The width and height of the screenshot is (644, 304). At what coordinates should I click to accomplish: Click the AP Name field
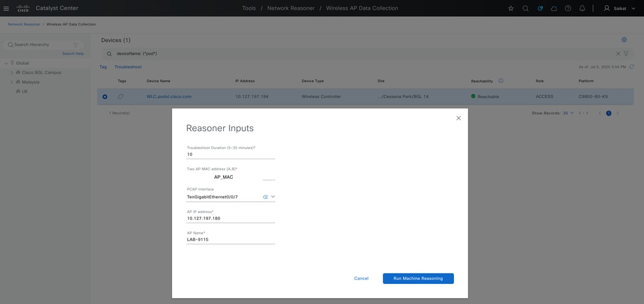[x=230, y=240]
